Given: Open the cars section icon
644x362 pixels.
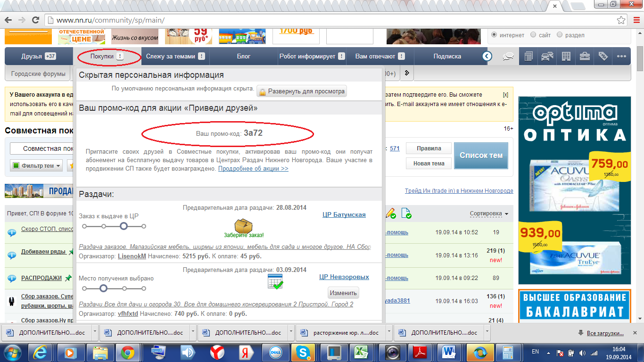Looking at the screenshot, I should click(547, 57).
